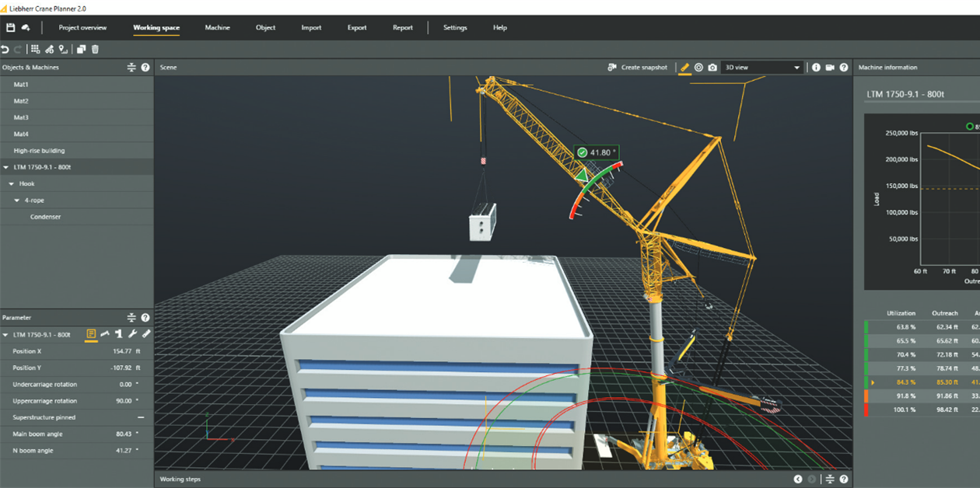Click the camera icon in Scene toolbar

pyautogui.click(x=712, y=68)
